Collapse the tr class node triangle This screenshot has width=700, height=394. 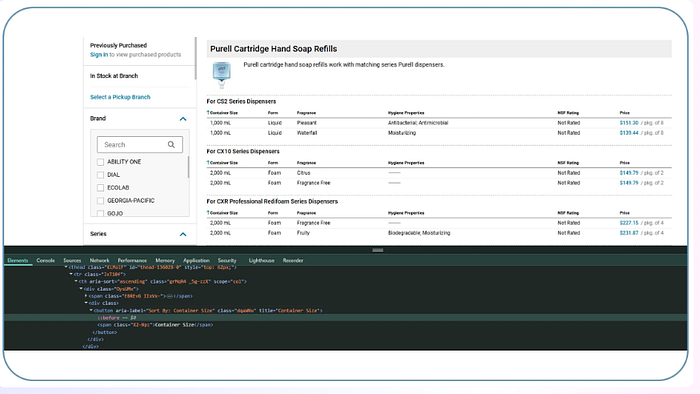tap(71, 274)
